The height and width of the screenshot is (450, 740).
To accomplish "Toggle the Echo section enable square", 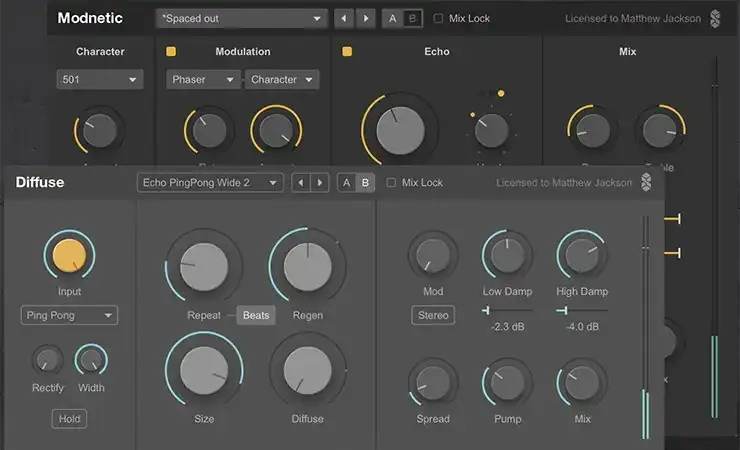I will pyautogui.click(x=347, y=51).
